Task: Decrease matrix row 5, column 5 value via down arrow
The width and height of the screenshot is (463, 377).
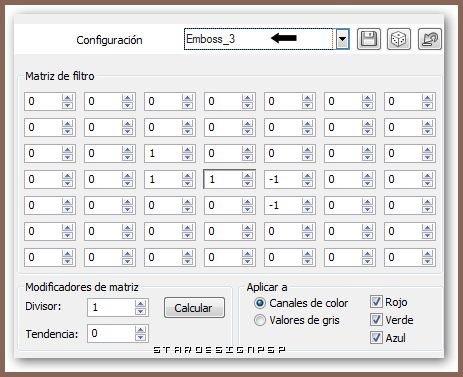Action: point(307,209)
